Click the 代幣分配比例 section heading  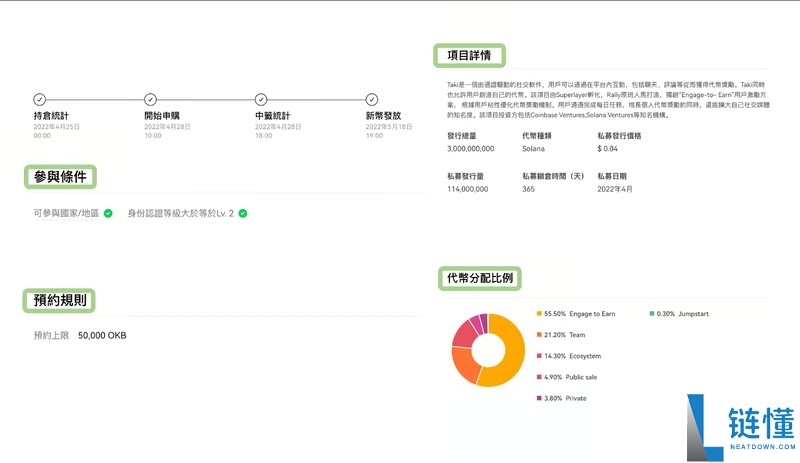click(480, 278)
